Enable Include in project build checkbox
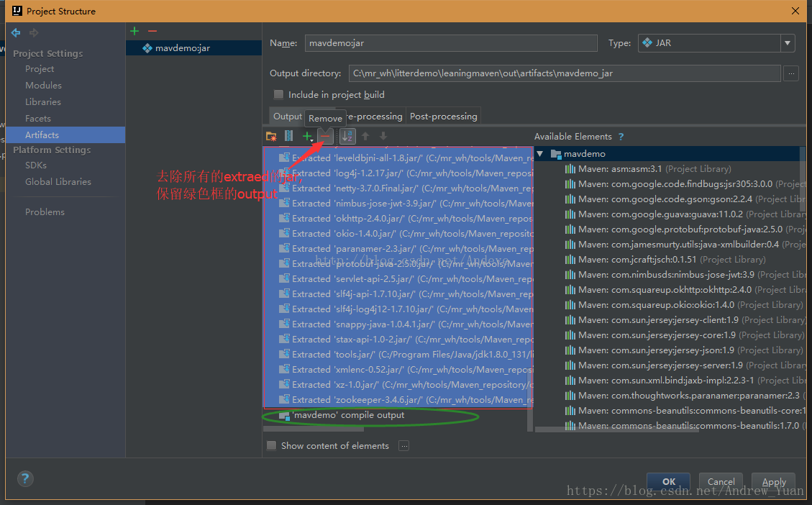 [x=278, y=95]
